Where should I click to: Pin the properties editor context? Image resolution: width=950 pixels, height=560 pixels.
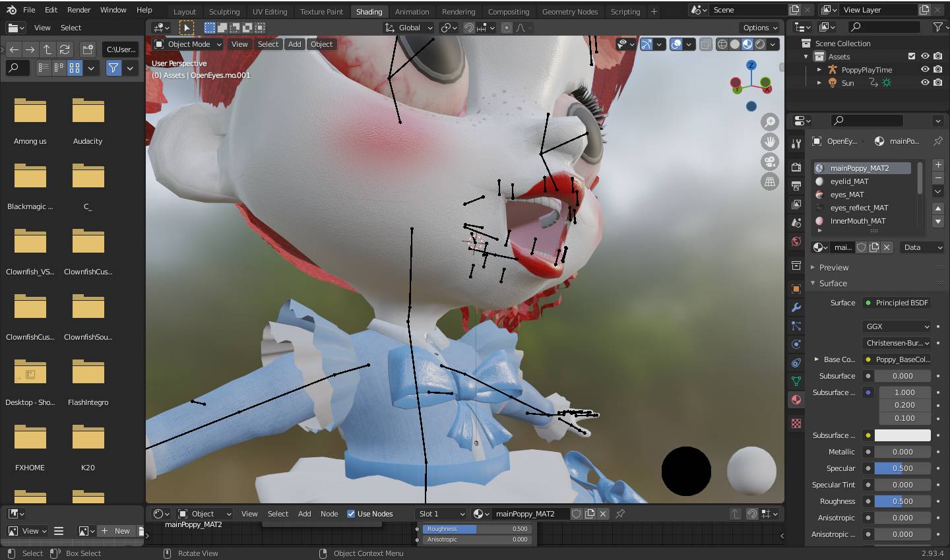[937, 141]
